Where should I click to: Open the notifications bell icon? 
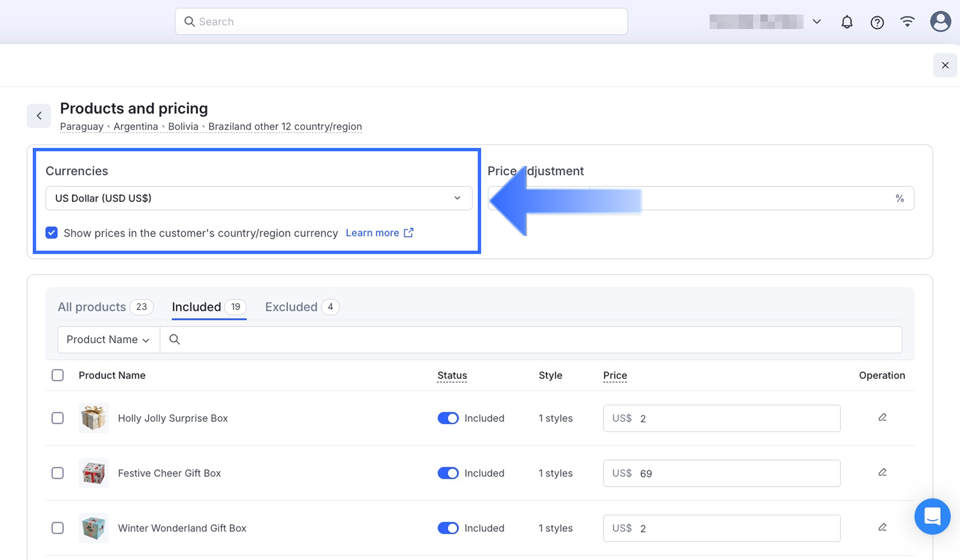coord(846,22)
